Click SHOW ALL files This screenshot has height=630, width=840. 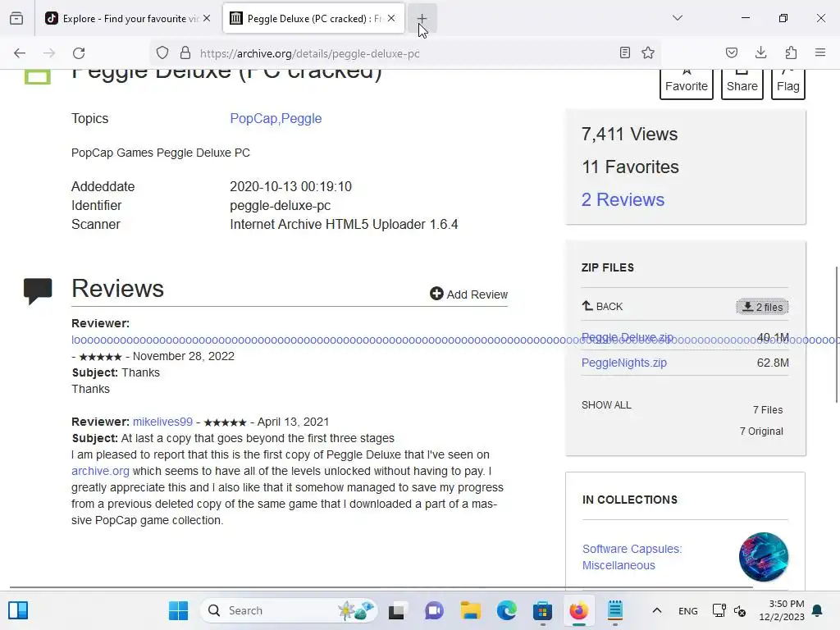606,405
